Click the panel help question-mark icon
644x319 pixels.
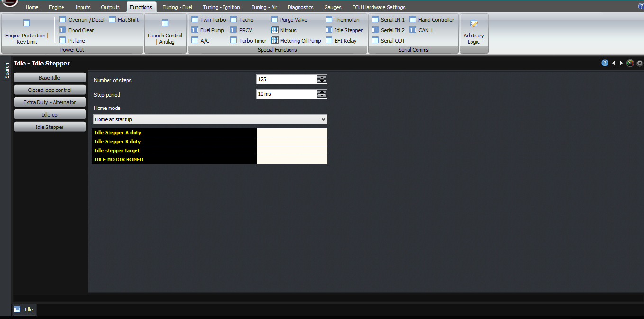tap(605, 63)
